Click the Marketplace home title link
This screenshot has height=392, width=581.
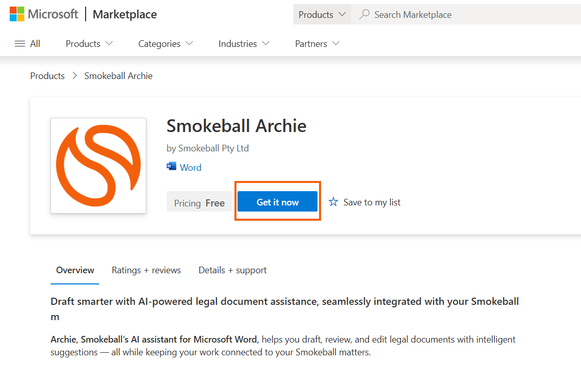click(x=125, y=14)
